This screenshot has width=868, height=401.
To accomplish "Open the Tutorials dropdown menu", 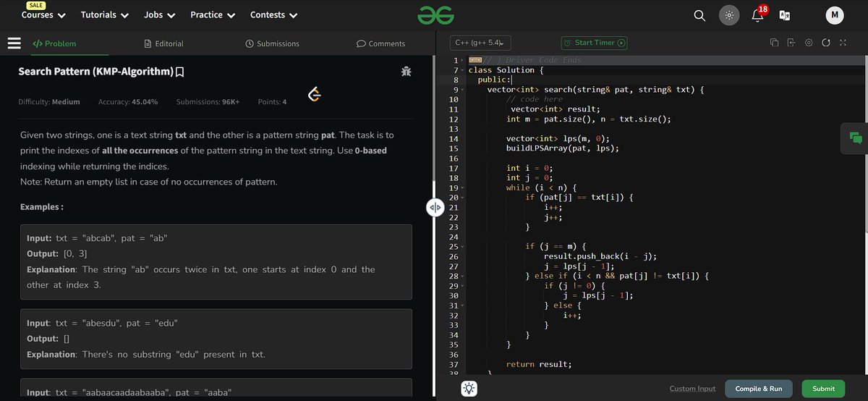I will coord(105,14).
